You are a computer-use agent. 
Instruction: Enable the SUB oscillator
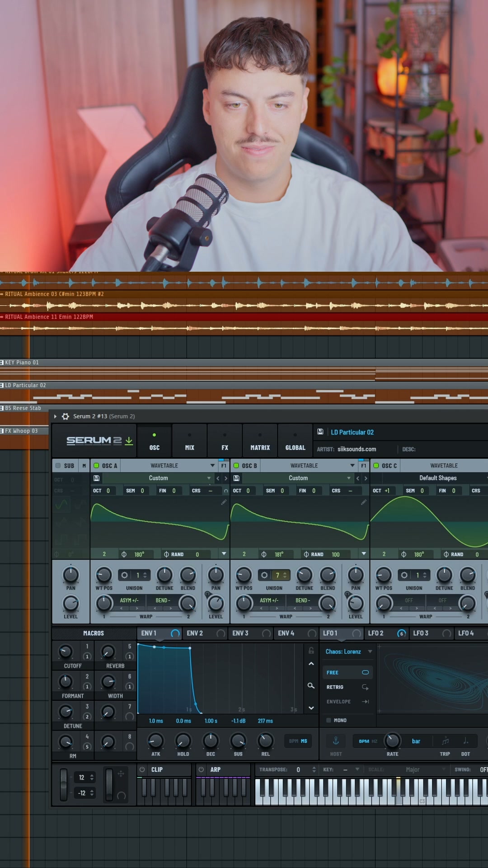click(x=58, y=465)
